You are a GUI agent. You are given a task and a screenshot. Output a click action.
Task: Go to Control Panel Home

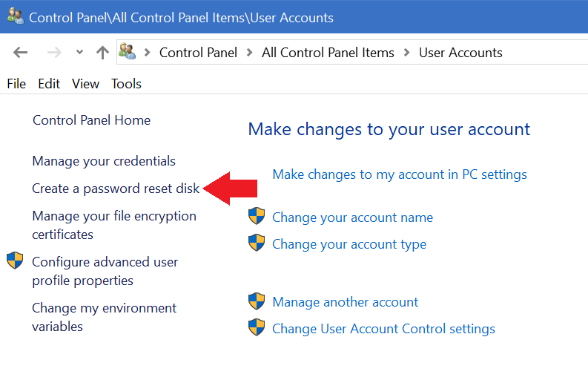point(91,120)
